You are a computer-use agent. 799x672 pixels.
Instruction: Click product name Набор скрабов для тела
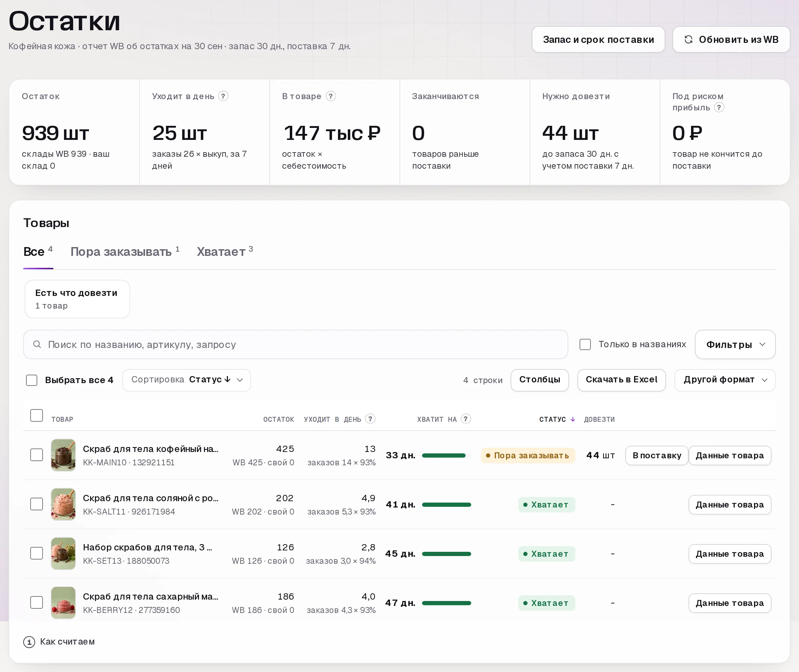[x=147, y=547]
